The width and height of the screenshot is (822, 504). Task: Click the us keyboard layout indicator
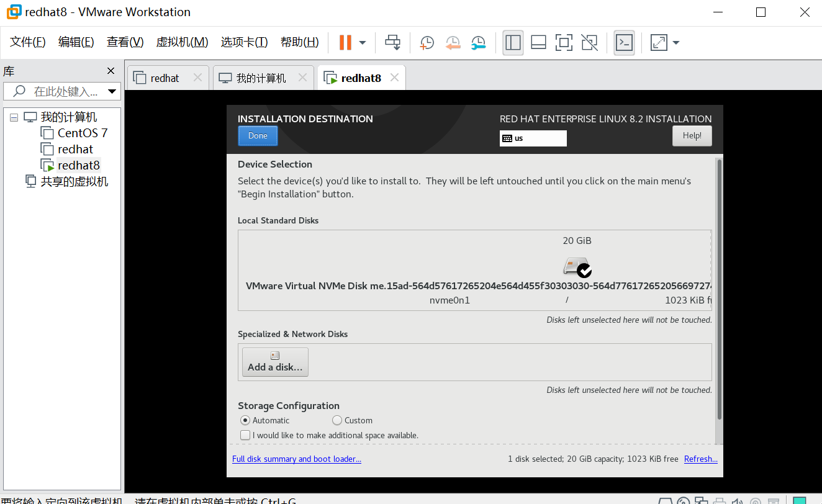tap(533, 138)
